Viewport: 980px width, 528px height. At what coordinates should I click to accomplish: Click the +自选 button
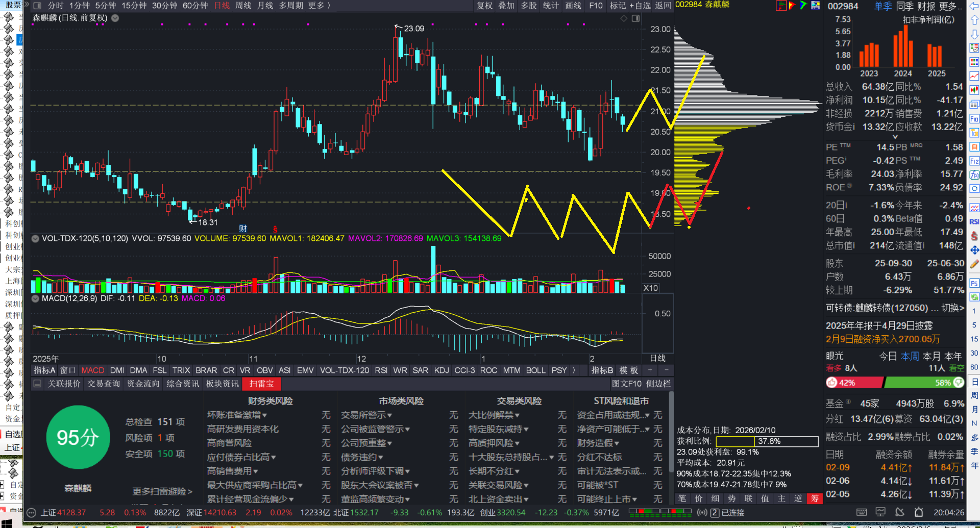(x=640, y=6)
